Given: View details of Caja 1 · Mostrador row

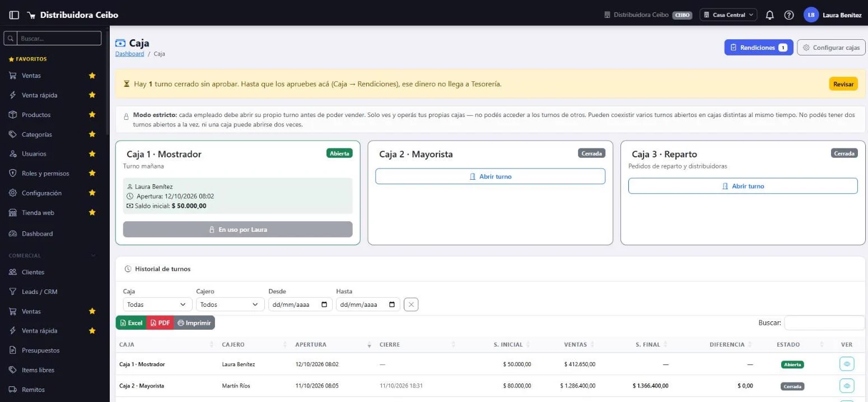Looking at the screenshot, I should 847,364.
